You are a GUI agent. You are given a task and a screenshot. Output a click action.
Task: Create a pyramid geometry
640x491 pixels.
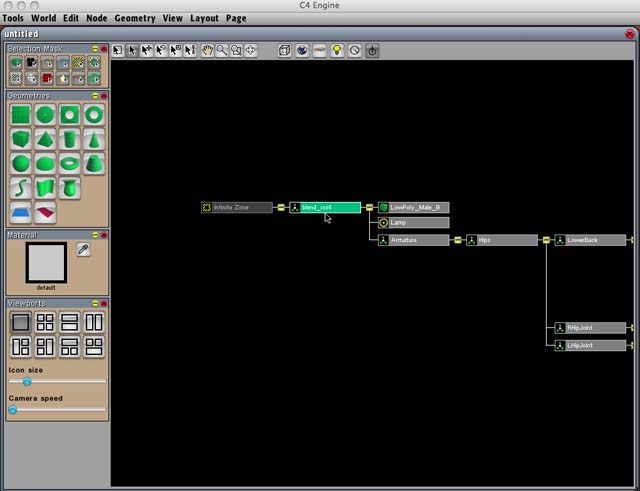45,139
